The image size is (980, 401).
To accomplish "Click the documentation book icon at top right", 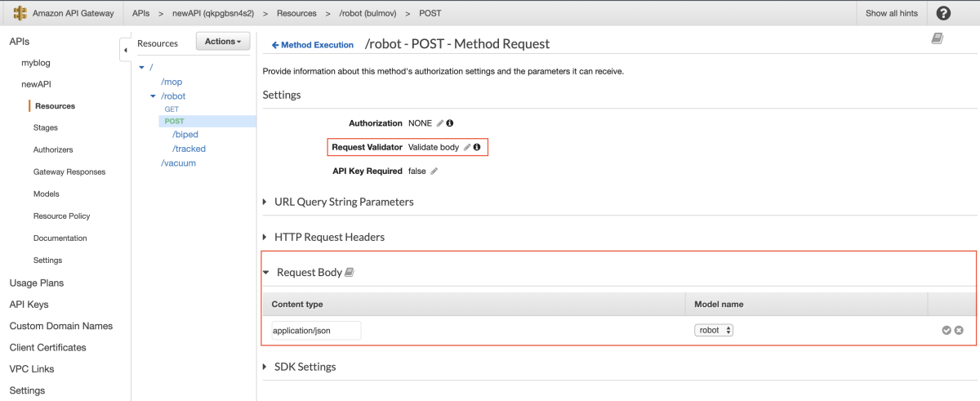I will click(x=938, y=38).
